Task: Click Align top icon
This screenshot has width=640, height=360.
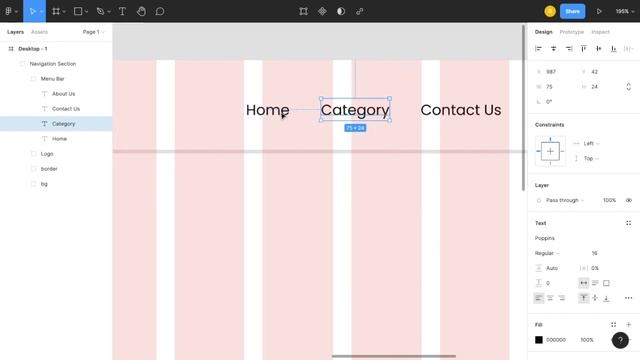Action: [584, 49]
